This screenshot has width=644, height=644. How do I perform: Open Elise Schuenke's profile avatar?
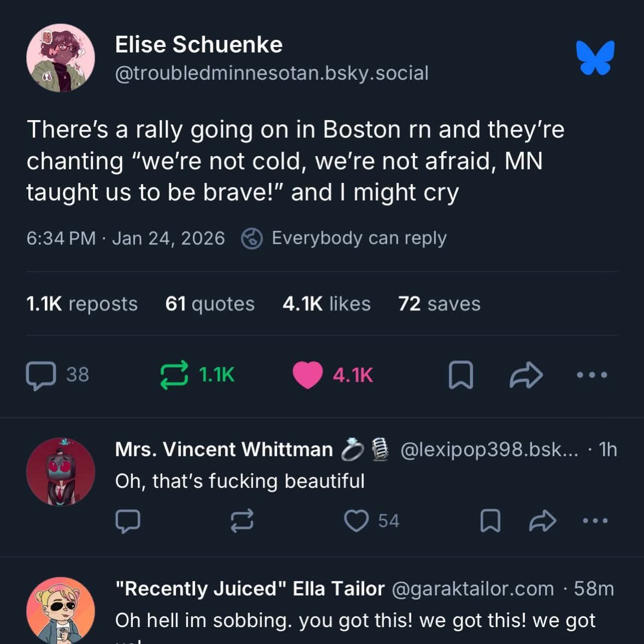click(60, 58)
